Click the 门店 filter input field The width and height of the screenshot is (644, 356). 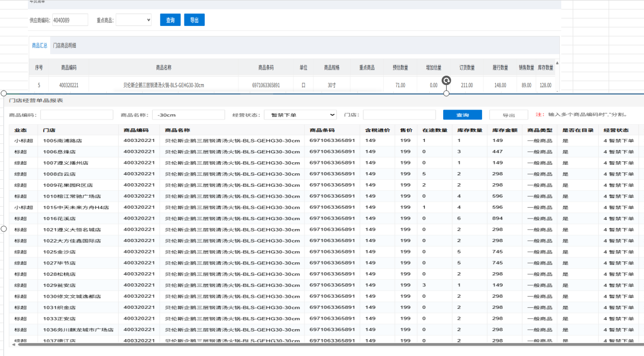coord(399,115)
